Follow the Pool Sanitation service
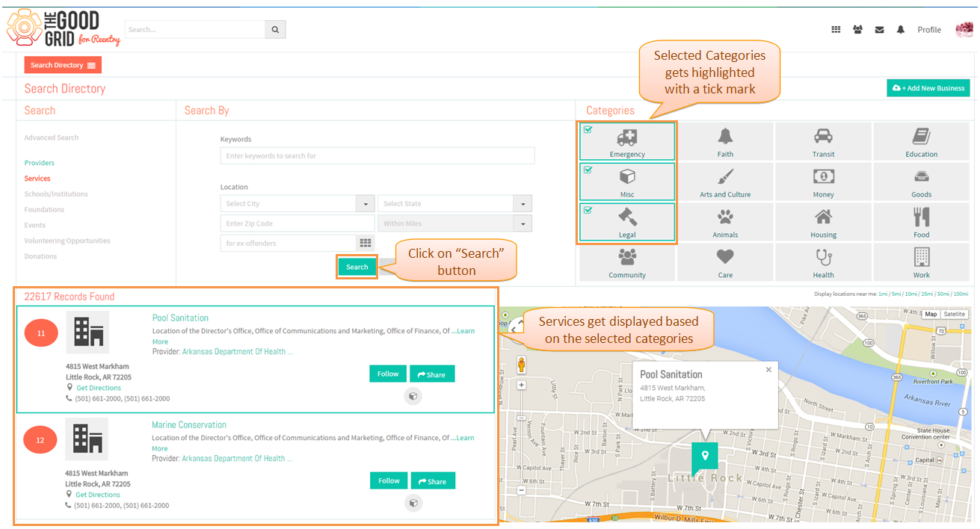 pos(388,374)
